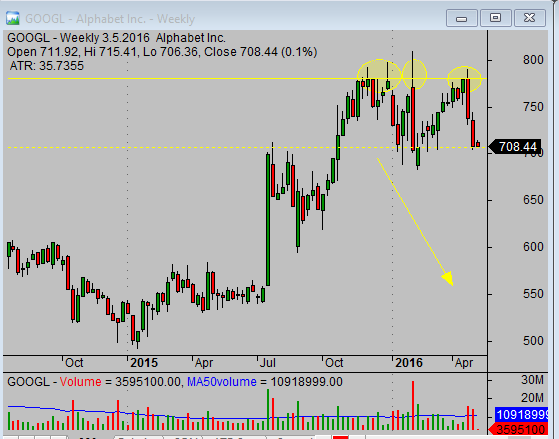
Task: Click the 550 price axis label
Action: click(533, 294)
